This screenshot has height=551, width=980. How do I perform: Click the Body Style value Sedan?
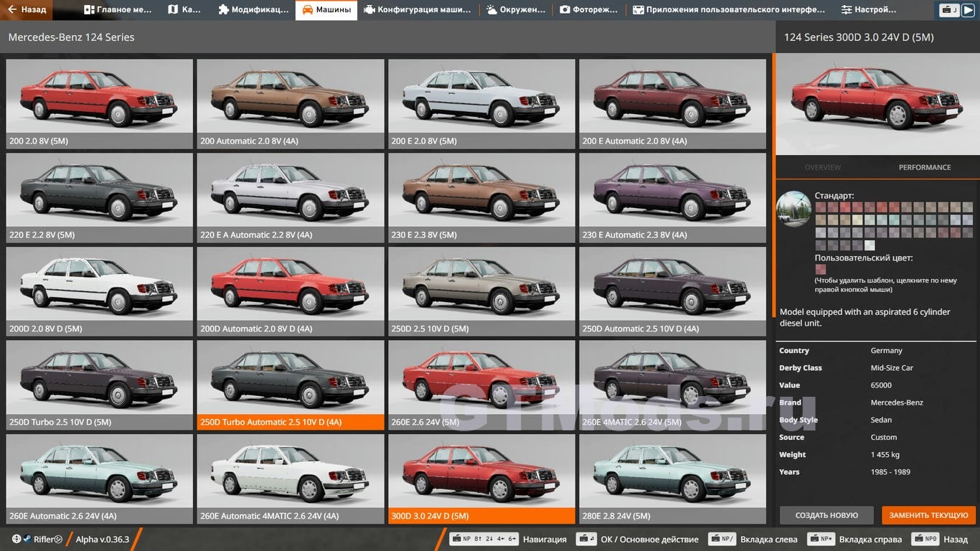click(881, 420)
